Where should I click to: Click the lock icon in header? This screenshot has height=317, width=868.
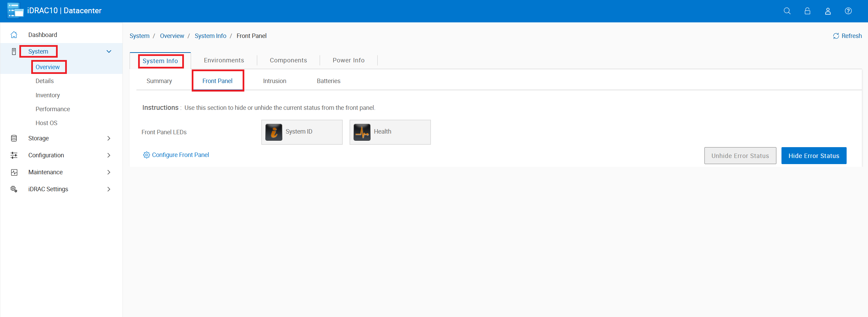[808, 11]
